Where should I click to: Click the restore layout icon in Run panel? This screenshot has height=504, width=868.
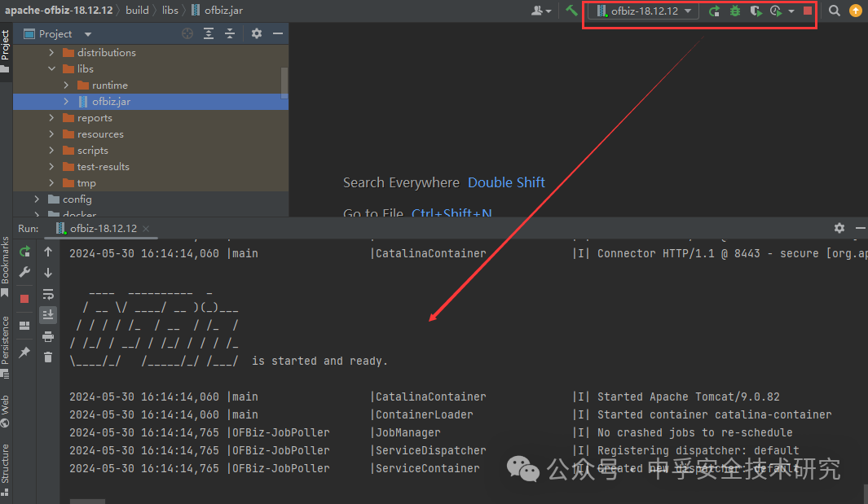(24, 326)
